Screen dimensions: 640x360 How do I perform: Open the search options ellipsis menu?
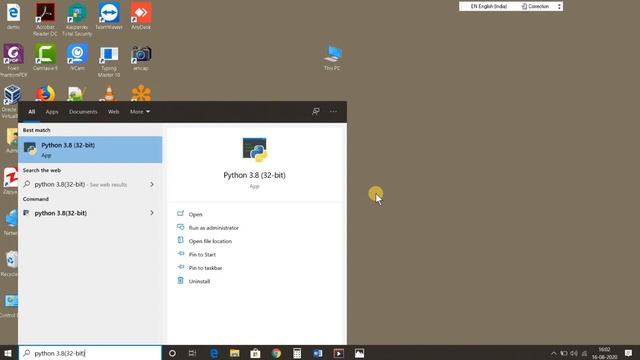[x=333, y=111]
